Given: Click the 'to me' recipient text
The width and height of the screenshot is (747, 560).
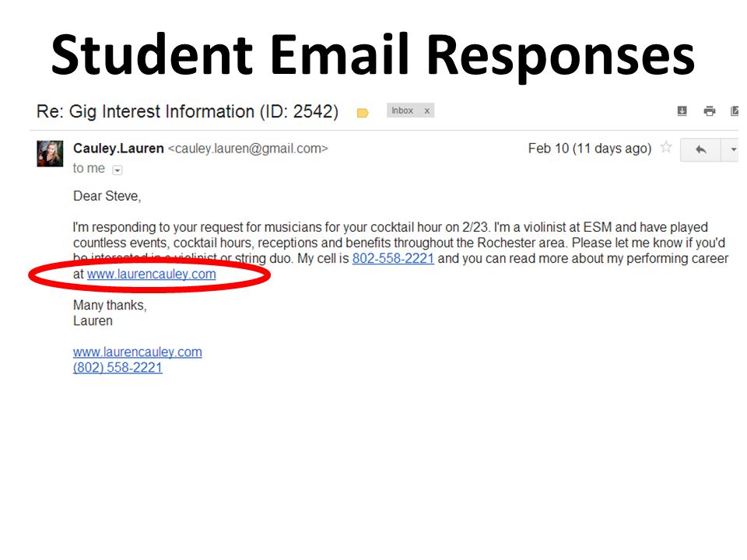Looking at the screenshot, I should [x=89, y=168].
